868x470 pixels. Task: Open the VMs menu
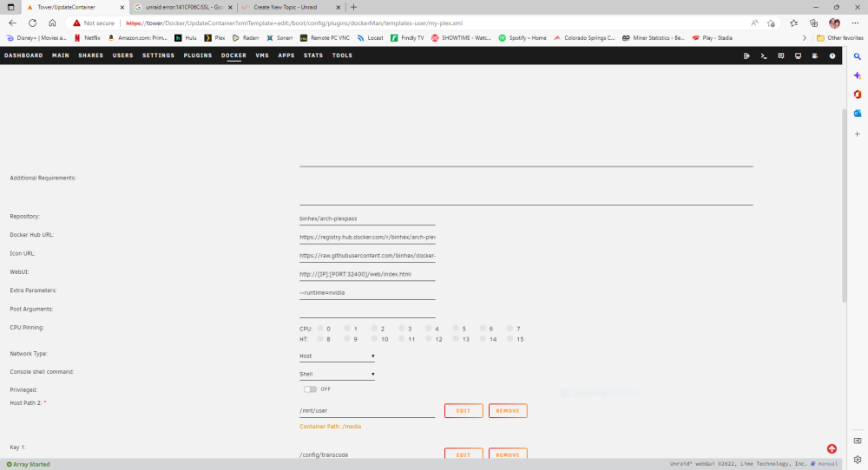coord(262,55)
